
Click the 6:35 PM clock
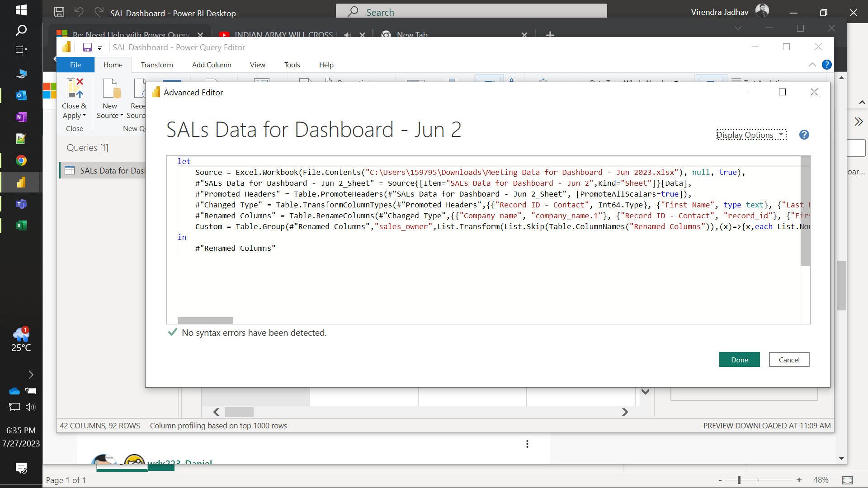pos(21,430)
